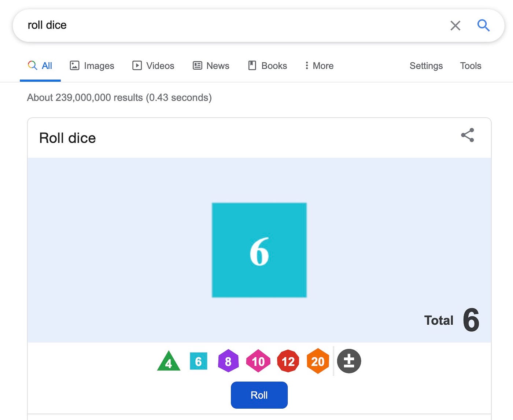The height and width of the screenshot is (420, 513).
Task: Open the Images search tab
Action: [92, 66]
